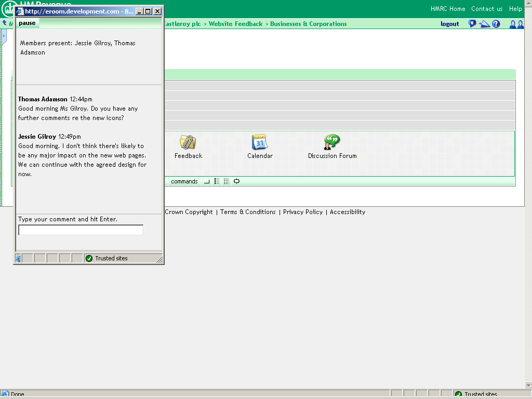Open the Calendar icon
Screen dimensions: 532x399
click(x=259, y=142)
